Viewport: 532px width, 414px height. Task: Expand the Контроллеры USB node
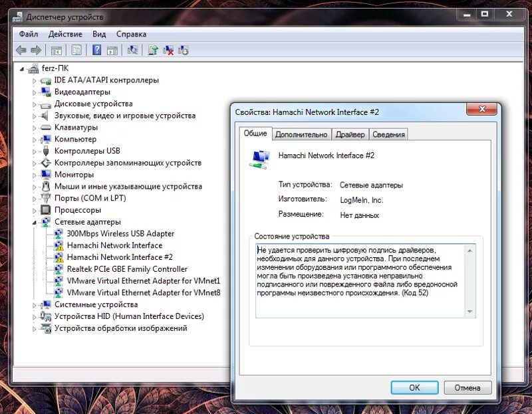[35, 152]
